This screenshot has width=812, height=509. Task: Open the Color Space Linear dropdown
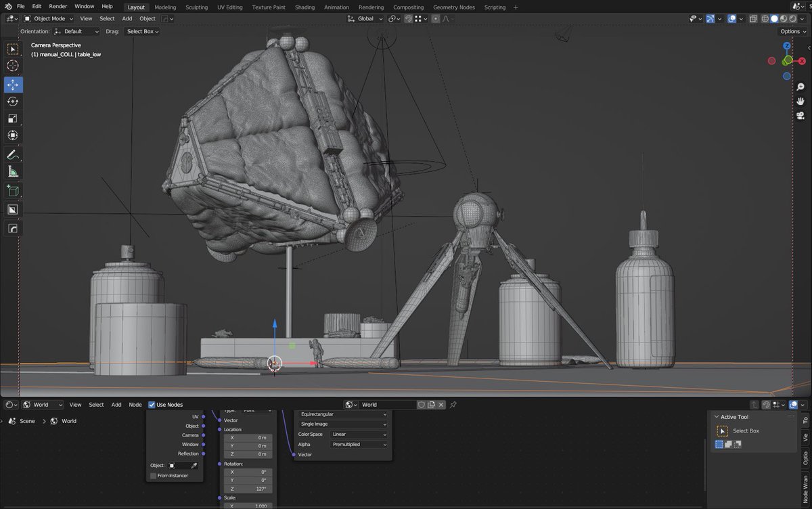pos(359,434)
